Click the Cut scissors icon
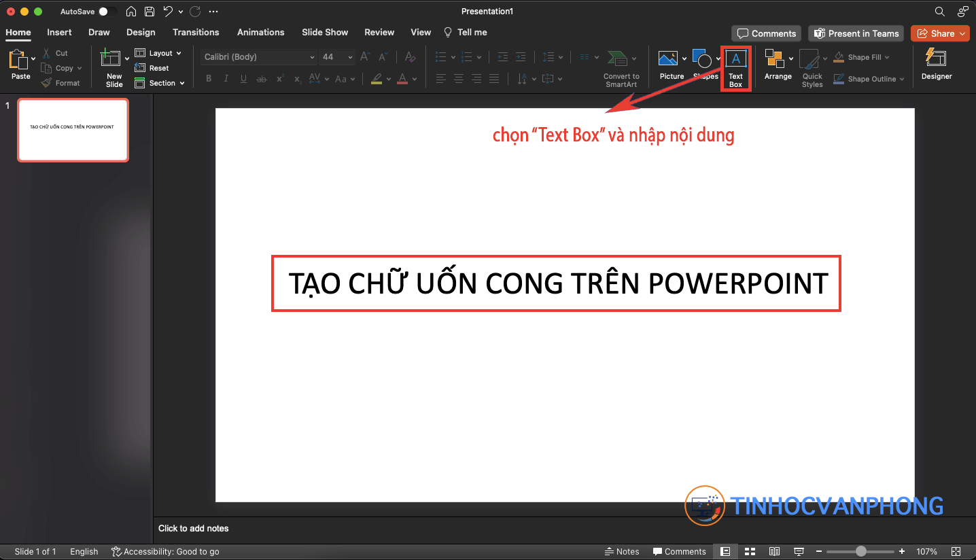Image resolution: width=976 pixels, height=560 pixels. (46, 53)
